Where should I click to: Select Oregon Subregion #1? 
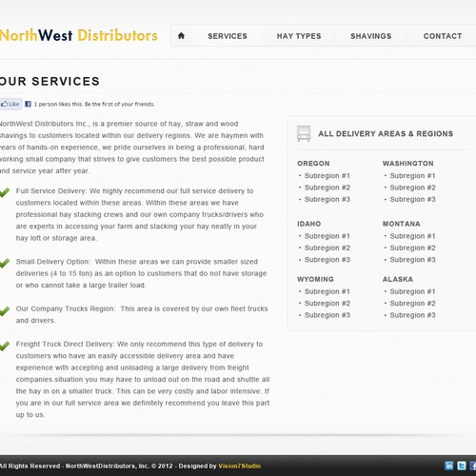pos(327,175)
